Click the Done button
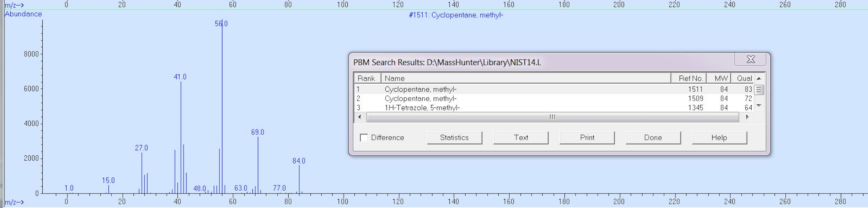 coord(653,138)
